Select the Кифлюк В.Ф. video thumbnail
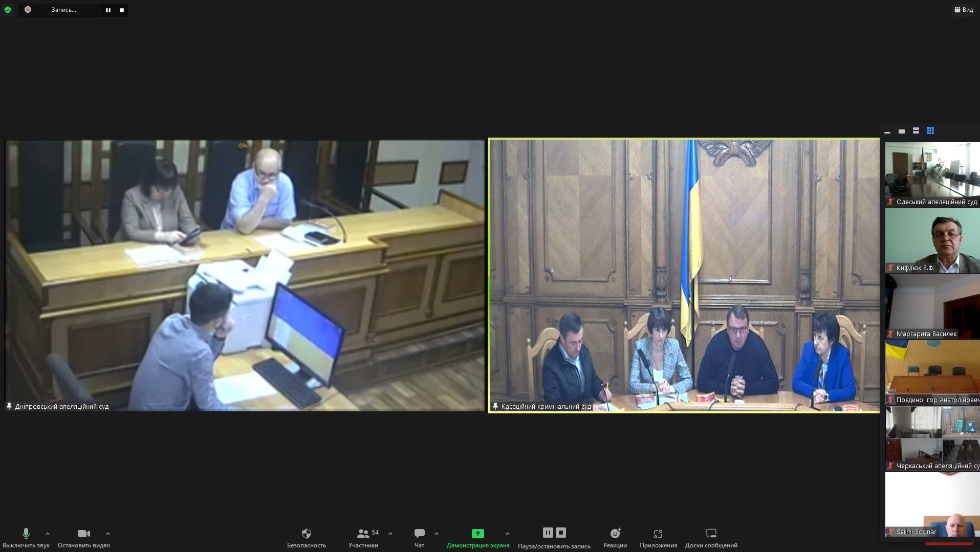Viewport: 980px width, 552px height. (932, 240)
